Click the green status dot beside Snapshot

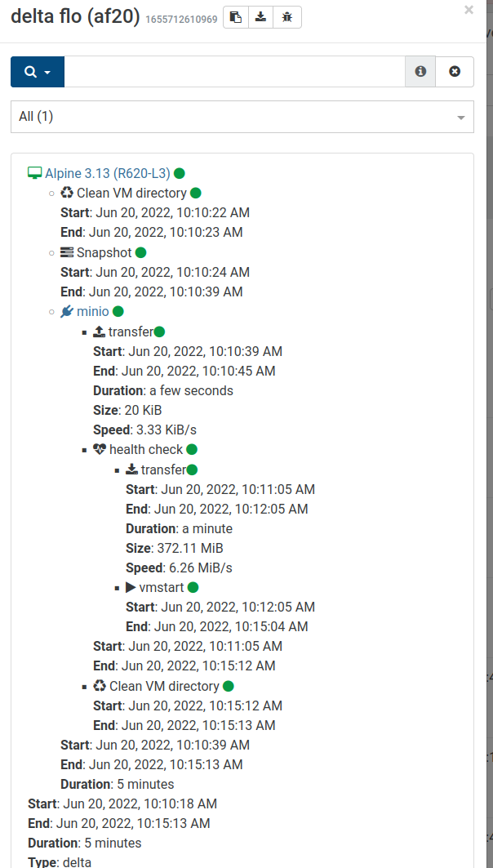tap(140, 252)
